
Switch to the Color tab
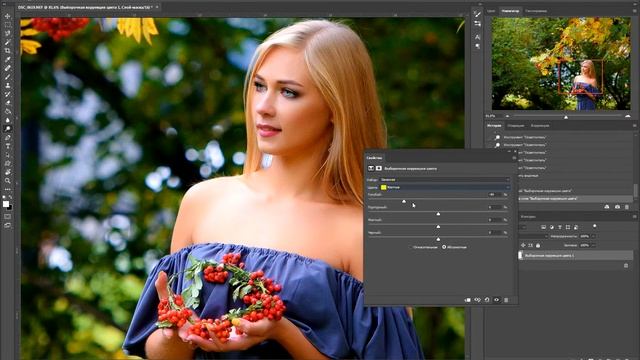pos(491,11)
